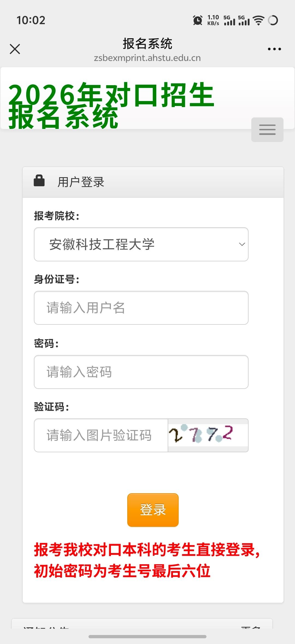Tap the bottom home gesture bar
This screenshot has width=295, height=644.
point(147,637)
